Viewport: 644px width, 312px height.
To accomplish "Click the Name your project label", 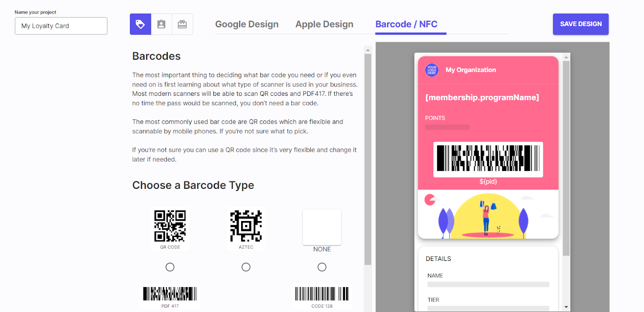I will 35,12.
